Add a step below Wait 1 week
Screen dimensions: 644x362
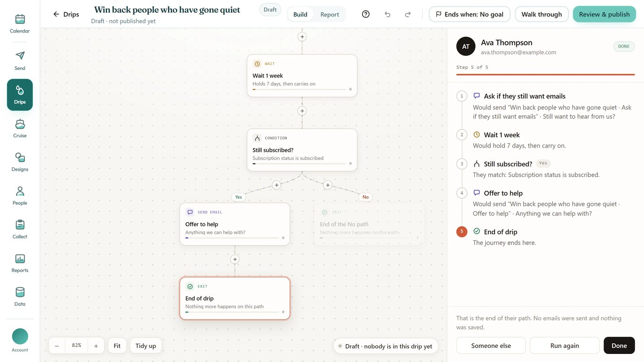click(302, 111)
